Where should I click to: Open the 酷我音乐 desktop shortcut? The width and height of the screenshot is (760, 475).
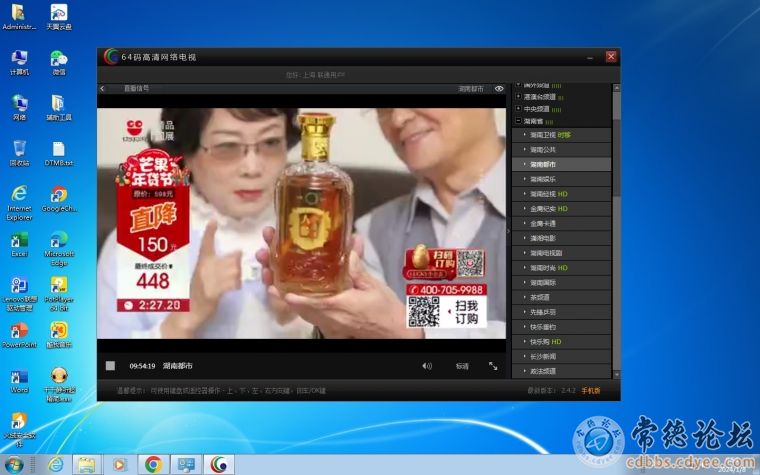tap(59, 335)
